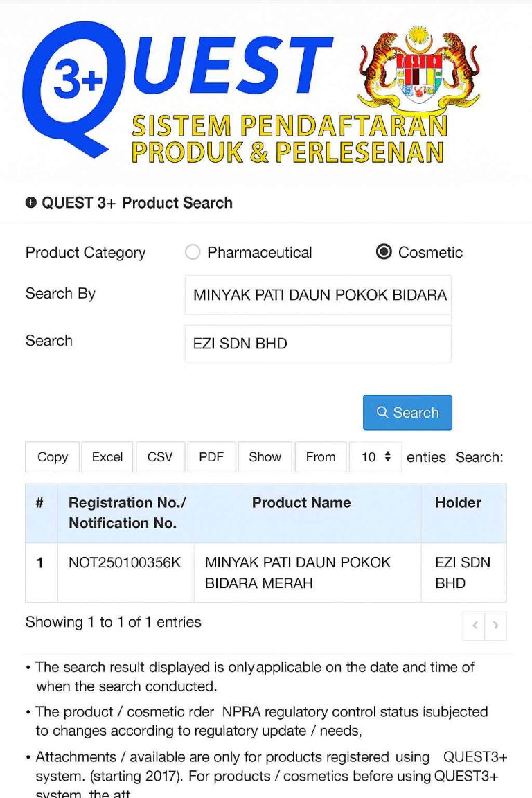Copy the table using Copy button

coord(53,457)
